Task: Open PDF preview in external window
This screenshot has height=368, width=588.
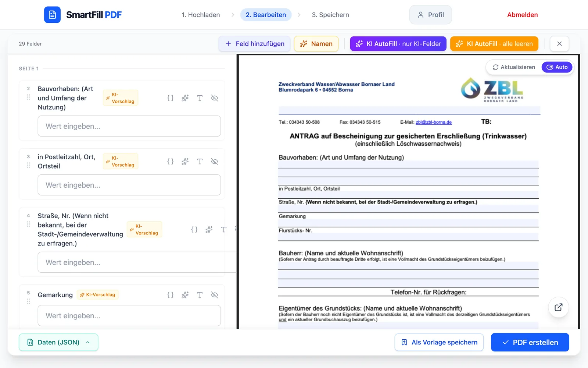Action: click(558, 307)
